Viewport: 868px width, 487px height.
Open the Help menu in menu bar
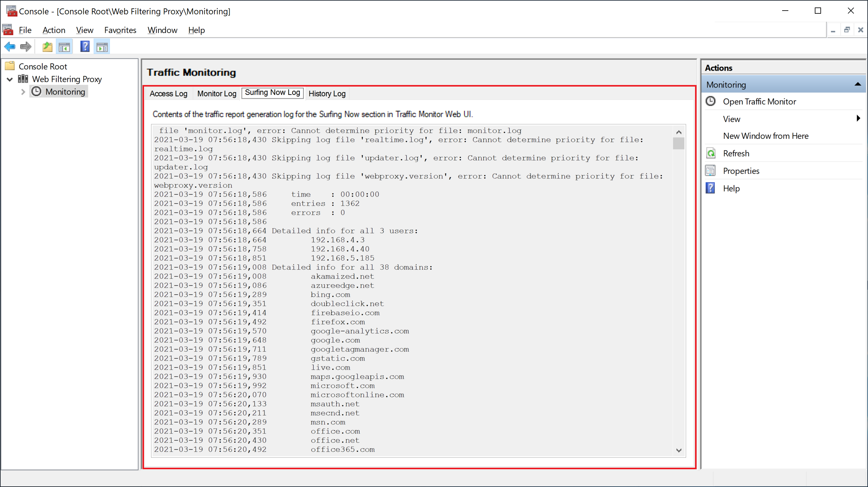196,30
